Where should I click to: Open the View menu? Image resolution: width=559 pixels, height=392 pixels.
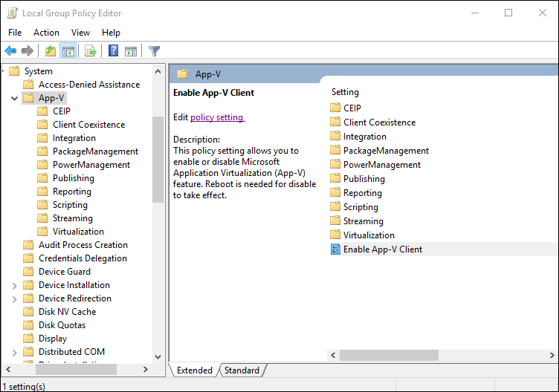(x=80, y=33)
